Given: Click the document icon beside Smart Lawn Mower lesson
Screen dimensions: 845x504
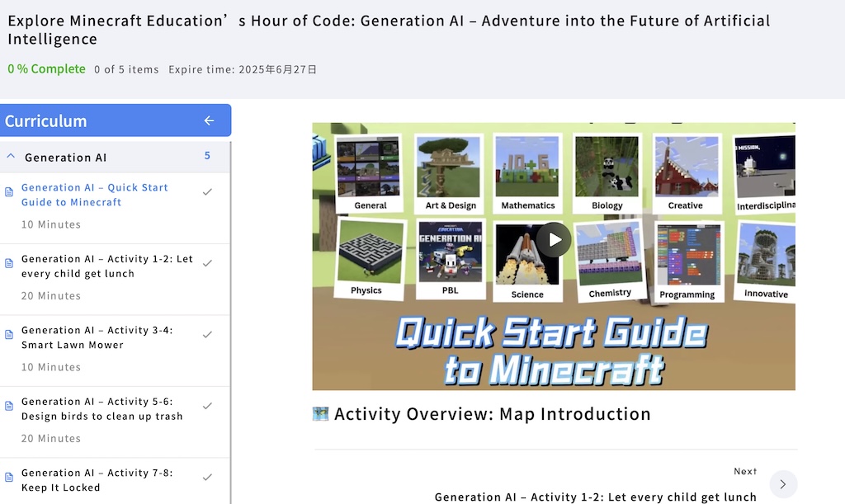Looking at the screenshot, I should (x=9, y=334).
